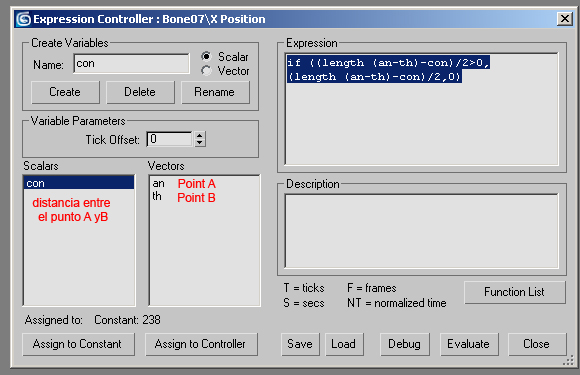Evaluate the expression
Image resolution: width=580 pixels, height=375 pixels.
click(x=469, y=344)
